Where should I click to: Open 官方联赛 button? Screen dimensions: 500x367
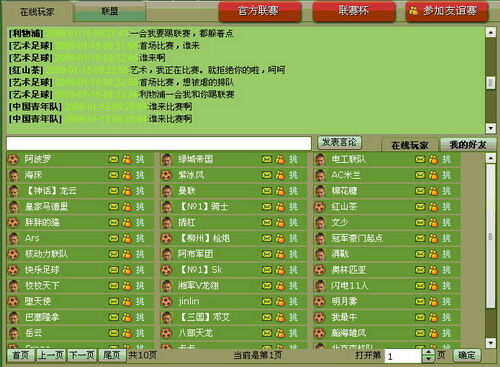tap(260, 11)
